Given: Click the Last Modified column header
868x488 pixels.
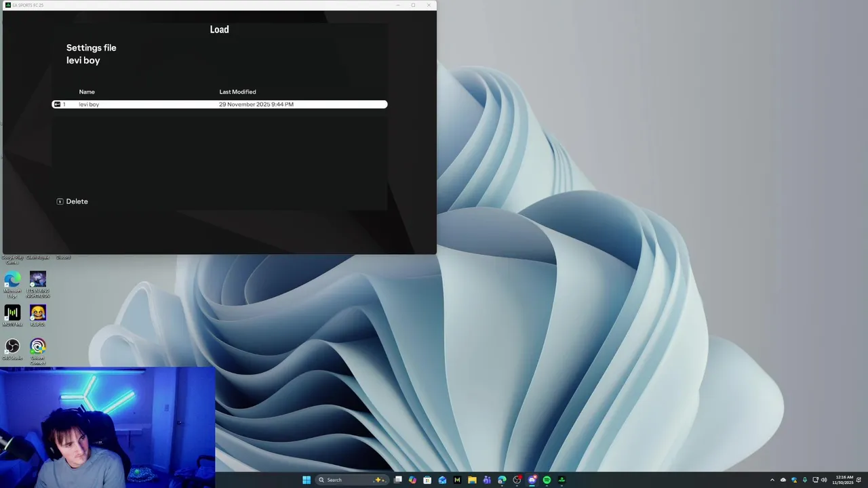Looking at the screenshot, I should pyautogui.click(x=237, y=91).
